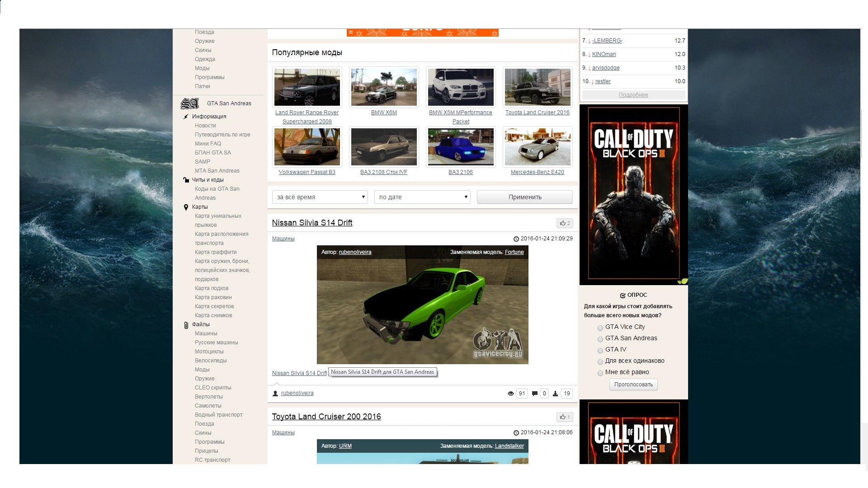This screenshot has height=488, width=868.
Task: Open Вертолеты in Файлы menu
Action: [x=208, y=397]
